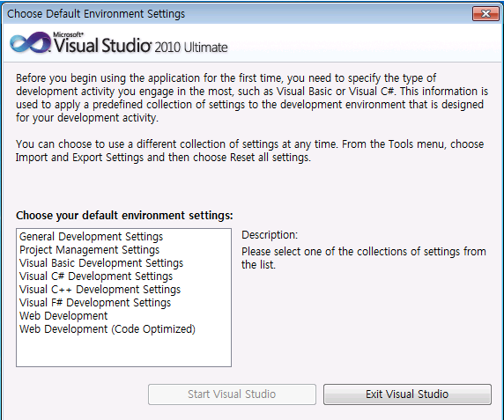Click the blank area below the settings list entries
Screen dimensions: 504x420
[123, 350]
